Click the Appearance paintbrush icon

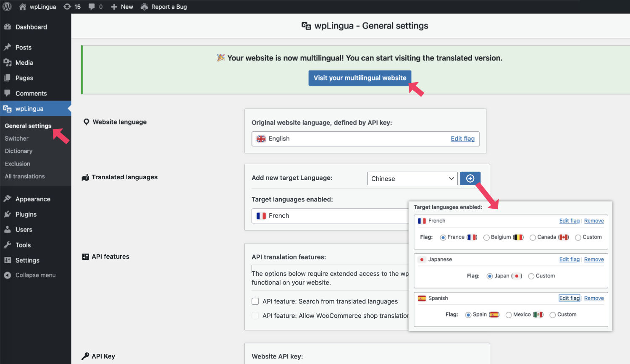(8, 199)
